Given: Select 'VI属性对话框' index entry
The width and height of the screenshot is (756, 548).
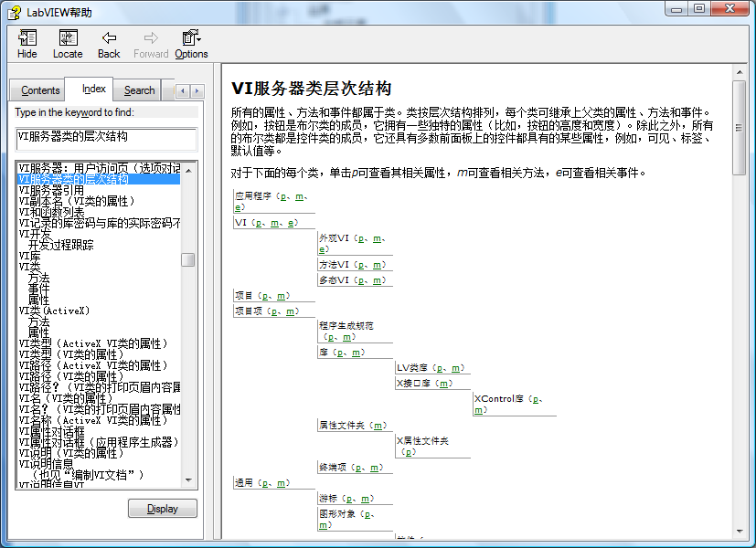Looking at the screenshot, I should (51, 431).
